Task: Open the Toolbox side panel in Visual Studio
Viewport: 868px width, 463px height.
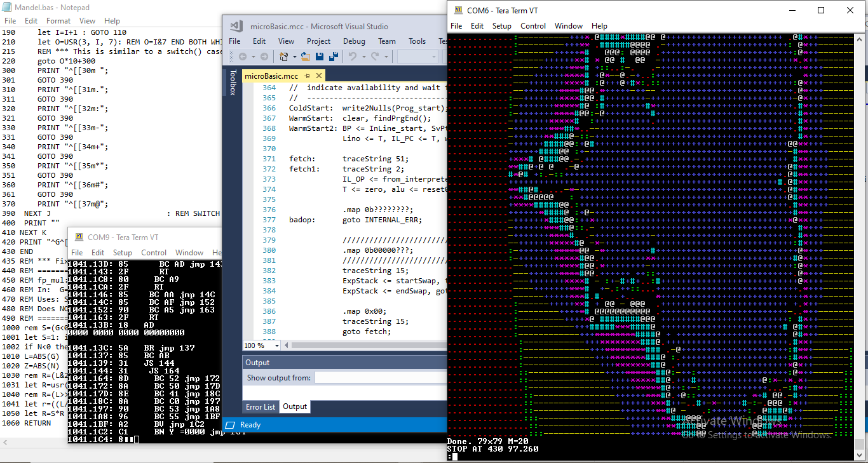Action: click(233, 83)
